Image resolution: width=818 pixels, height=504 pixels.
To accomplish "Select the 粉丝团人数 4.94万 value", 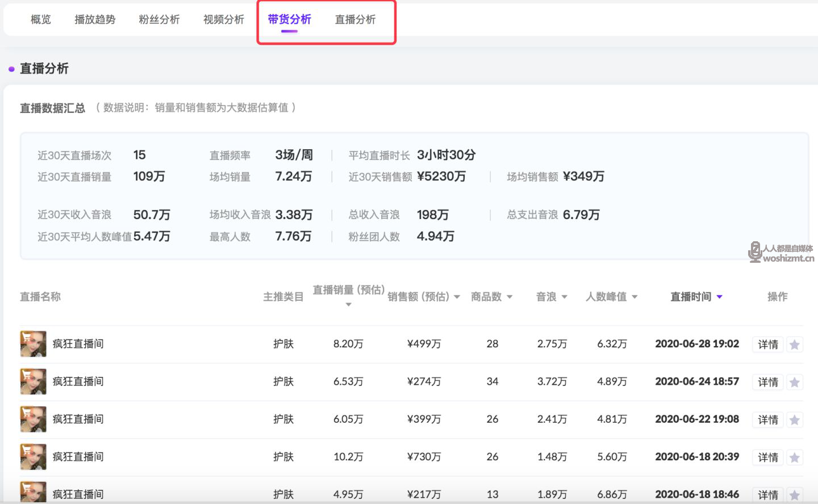I will coord(435,236).
